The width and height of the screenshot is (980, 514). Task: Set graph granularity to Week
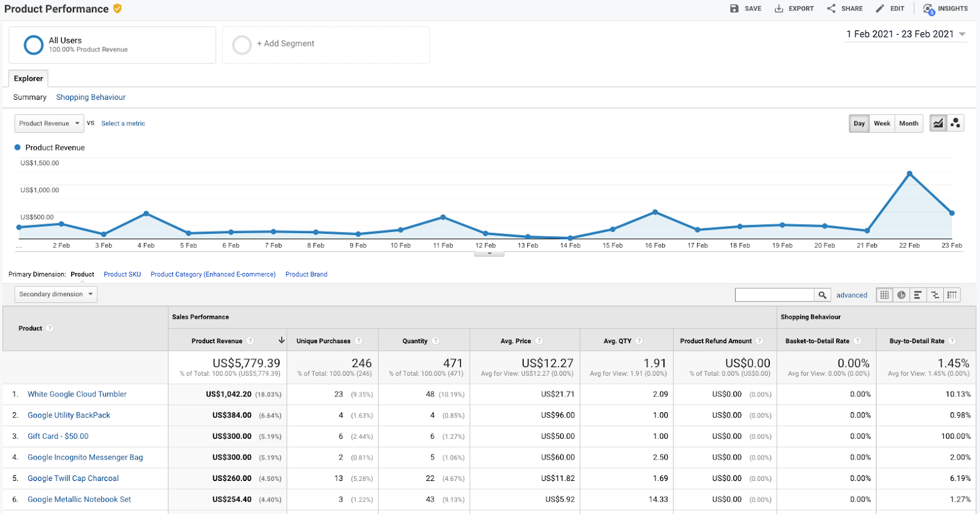coord(882,124)
